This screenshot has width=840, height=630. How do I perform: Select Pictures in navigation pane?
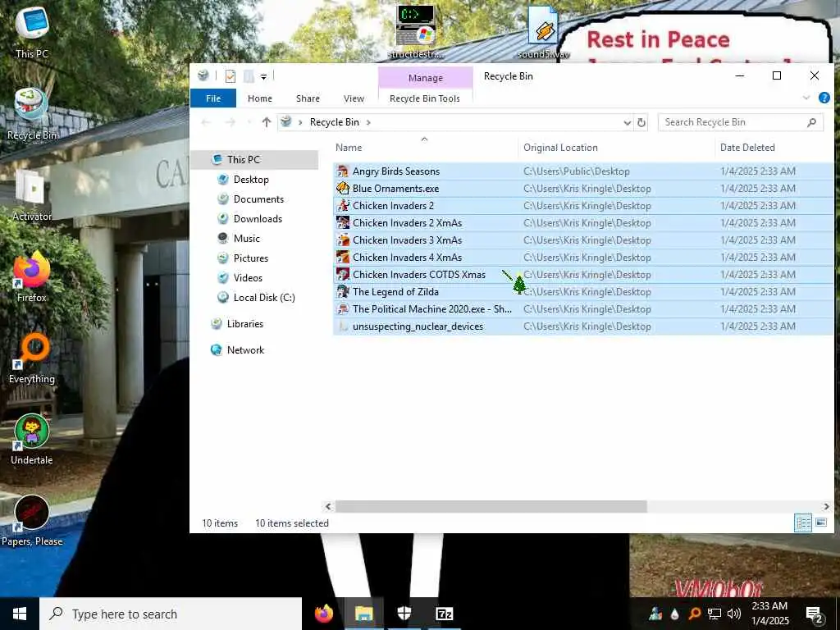click(251, 258)
